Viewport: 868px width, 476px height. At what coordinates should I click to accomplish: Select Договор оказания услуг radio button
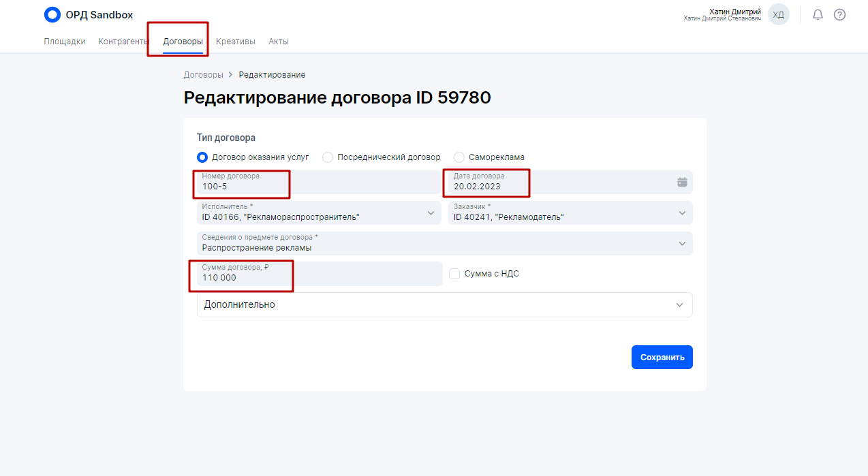click(202, 157)
